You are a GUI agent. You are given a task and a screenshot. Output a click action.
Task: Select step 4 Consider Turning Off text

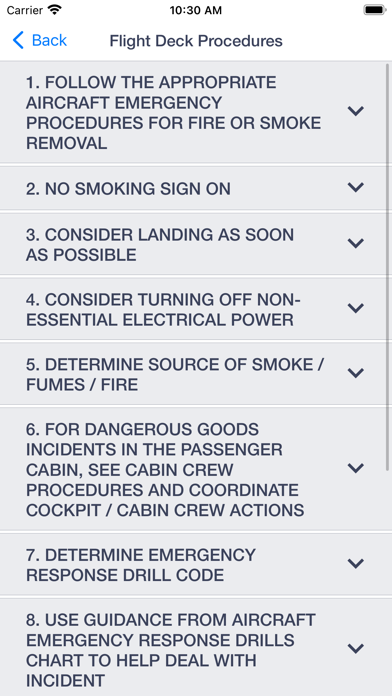[x=163, y=309]
